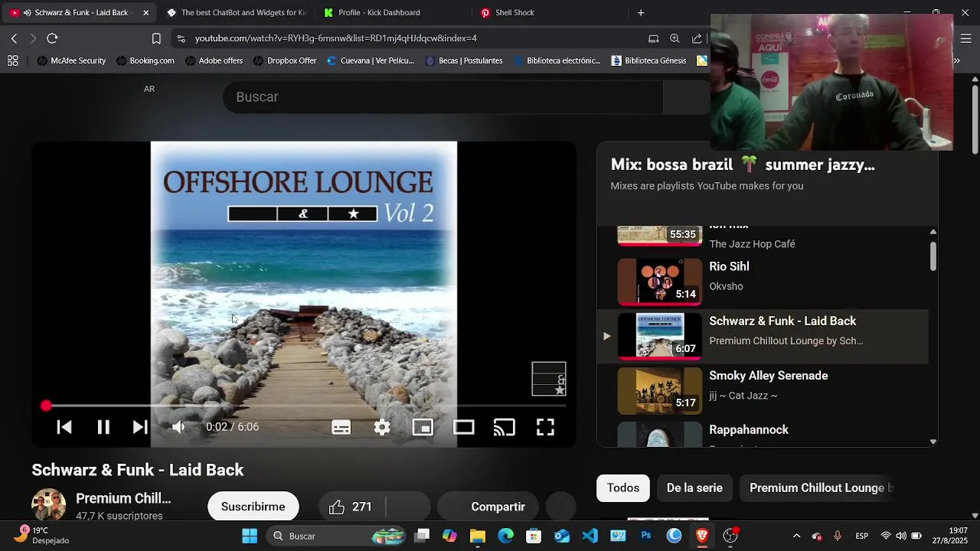
Task: Open the ESP language indicator
Action: pyautogui.click(x=861, y=536)
